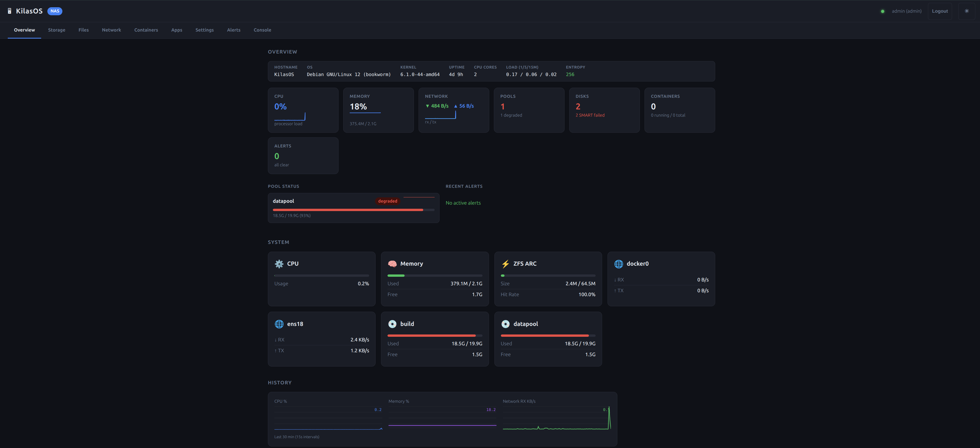Open the Pools 1 degraded card

point(529,110)
